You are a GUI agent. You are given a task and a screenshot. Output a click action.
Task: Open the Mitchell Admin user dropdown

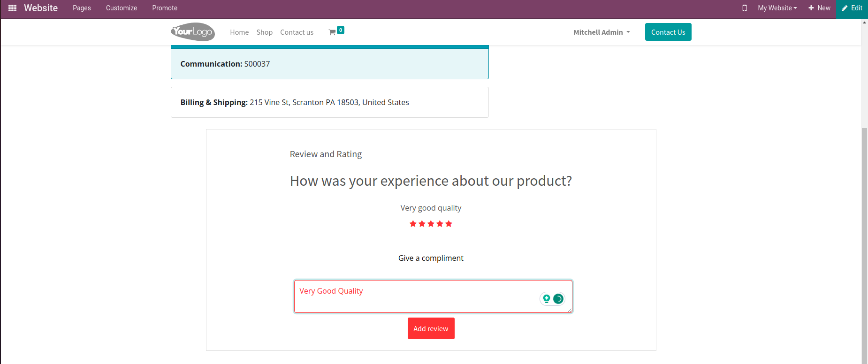[602, 32]
